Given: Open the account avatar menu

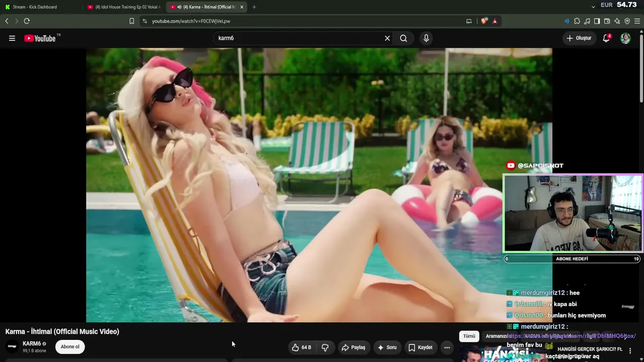Looking at the screenshot, I should [625, 38].
